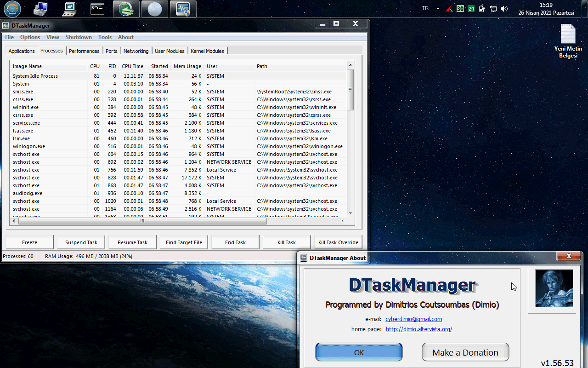The width and height of the screenshot is (588, 368).
Task: Switch to the Networking tab
Action: (136, 51)
